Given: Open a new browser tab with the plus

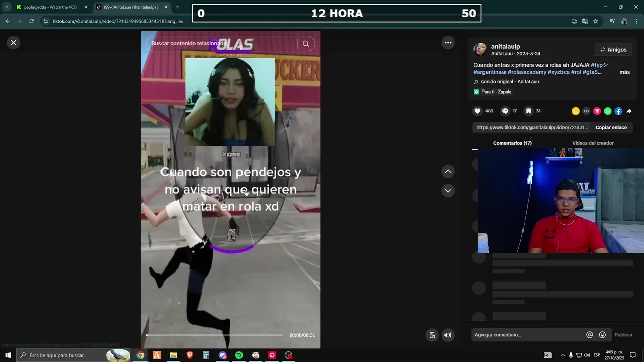Looking at the screenshot, I should [x=178, y=7].
